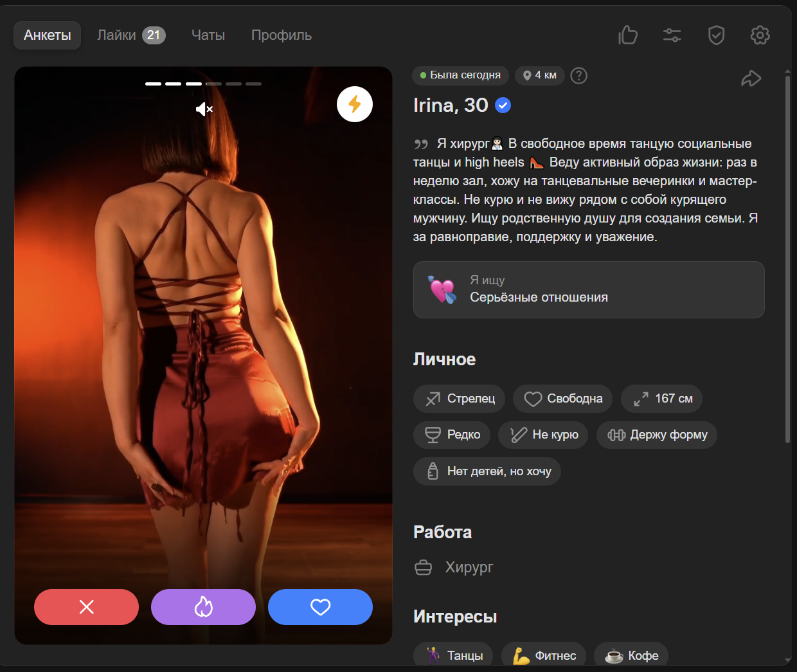
Task: Jump to the fourth photo progress segment
Action: pyautogui.click(x=213, y=84)
